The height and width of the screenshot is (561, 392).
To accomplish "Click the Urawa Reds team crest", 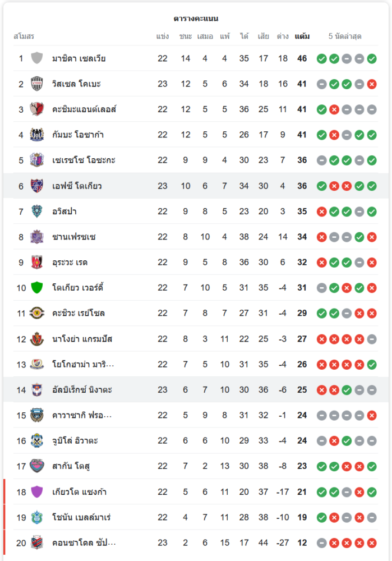I will tap(37, 262).
